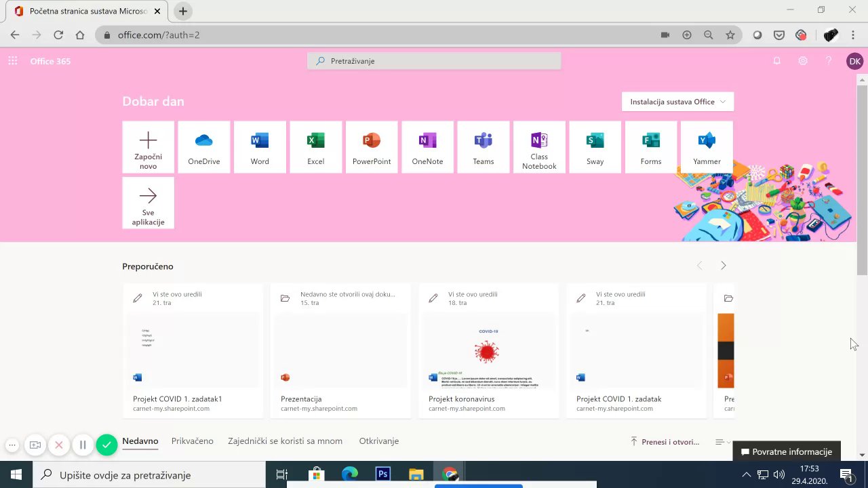This screenshot has width=868, height=488.
Task: Open a new Chrome tab
Action: [183, 12]
